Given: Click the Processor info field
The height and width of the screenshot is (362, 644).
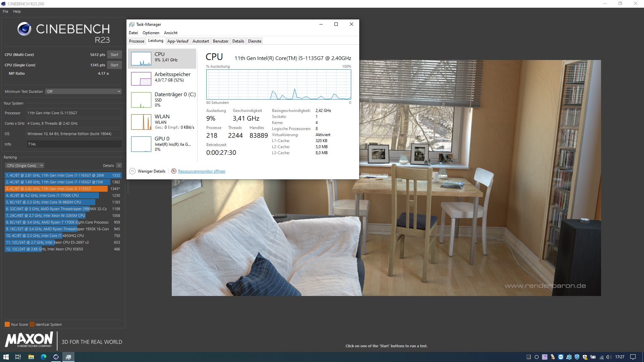Looking at the screenshot, I should [74, 113].
